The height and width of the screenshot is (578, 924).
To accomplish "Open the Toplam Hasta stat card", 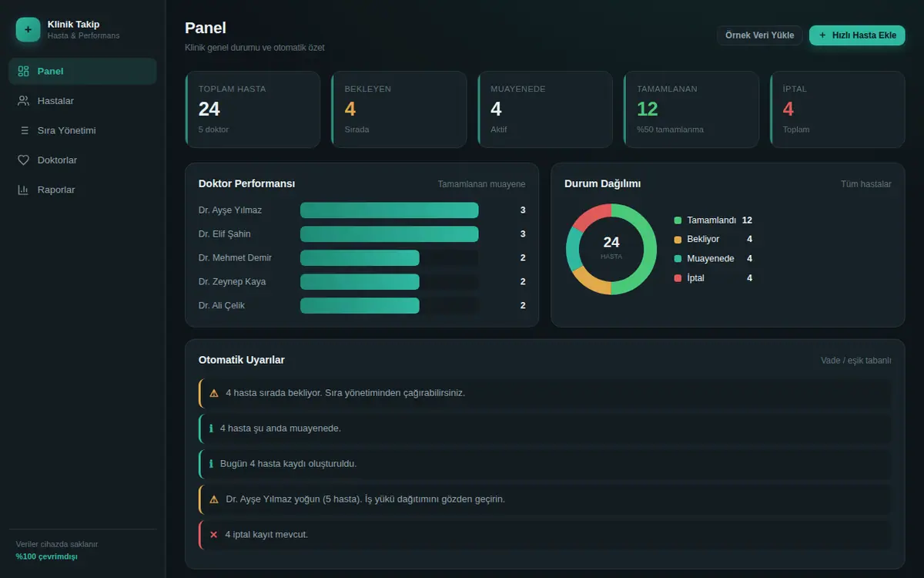I will [x=253, y=109].
